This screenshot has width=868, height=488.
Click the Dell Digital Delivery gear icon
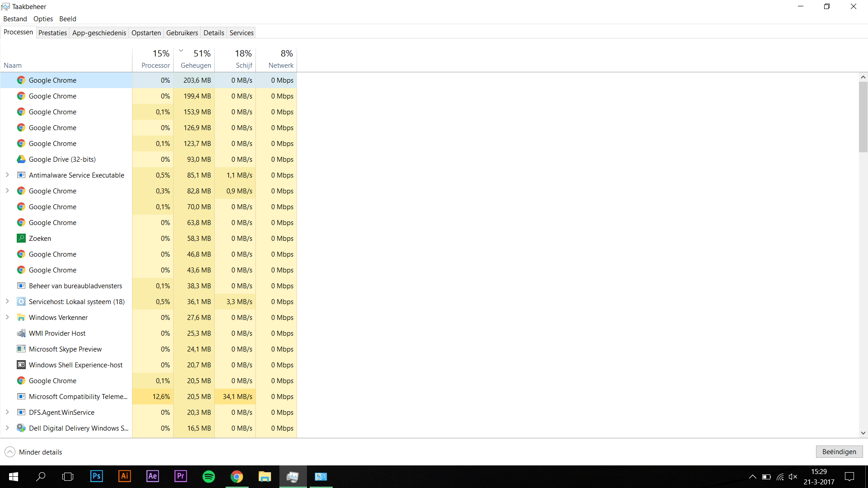pyautogui.click(x=21, y=428)
